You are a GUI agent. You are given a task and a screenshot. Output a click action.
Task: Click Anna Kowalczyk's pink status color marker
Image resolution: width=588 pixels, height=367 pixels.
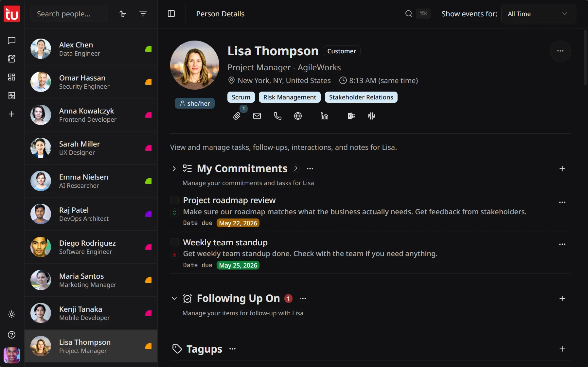click(x=149, y=115)
